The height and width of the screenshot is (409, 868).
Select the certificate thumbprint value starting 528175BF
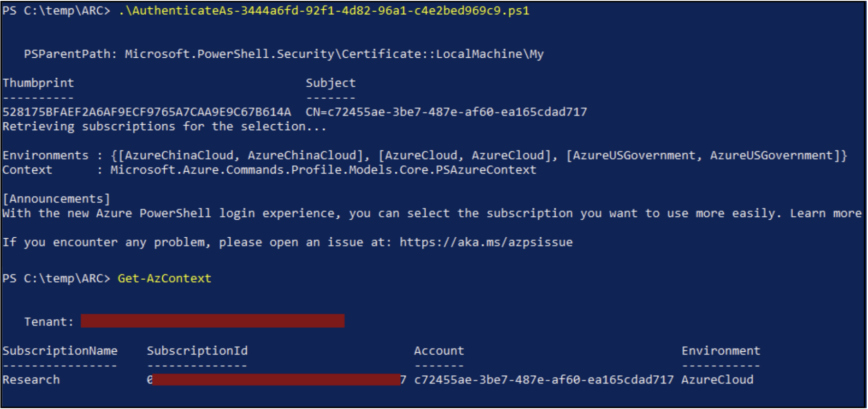pos(147,112)
